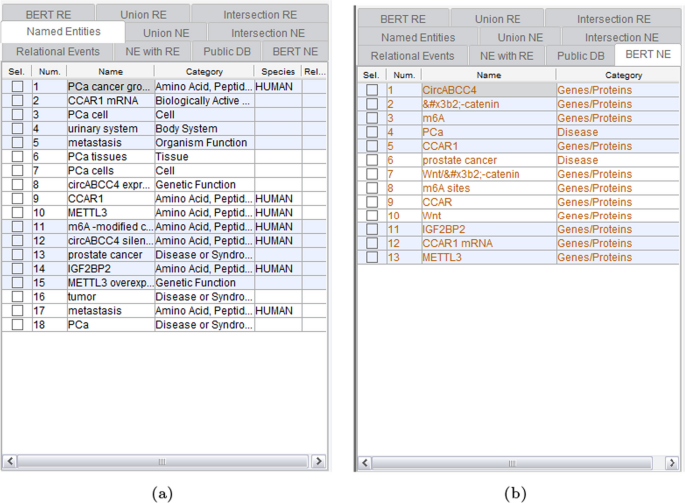
Task: Click right scroll arrow in right panel
Action: tap(672, 463)
